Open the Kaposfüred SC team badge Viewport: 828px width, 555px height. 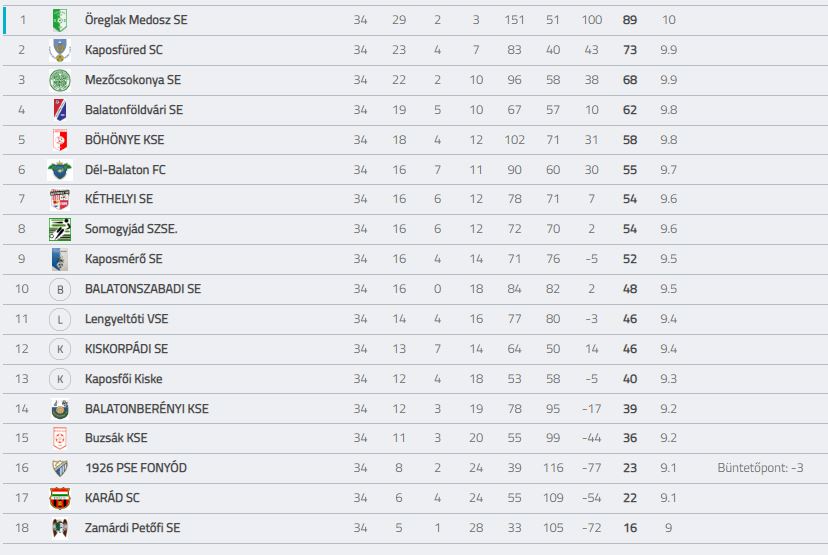click(60, 50)
